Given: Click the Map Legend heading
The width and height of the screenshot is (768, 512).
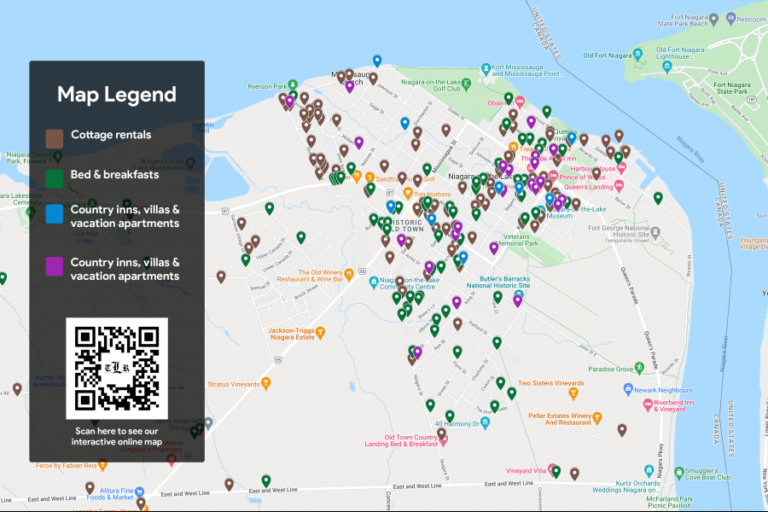Looking at the screenshot, I should click(117, 94).
